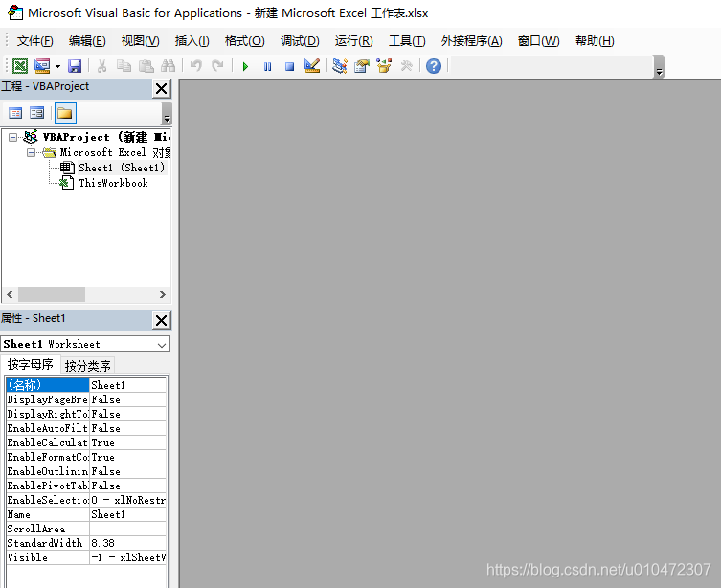
Task: Open the 文件(F) menu
Action: [34, 41]
